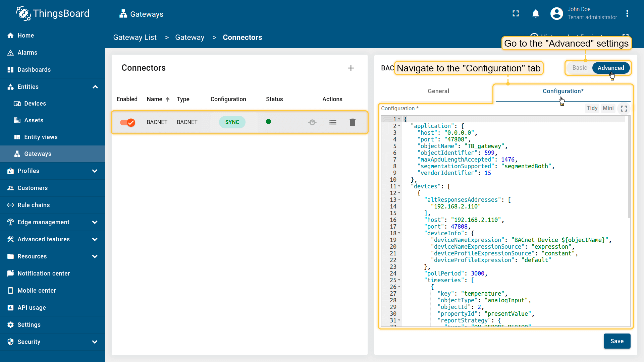Toggle fullscreen mode in top bar
Screen dimensions: 644x362
516,14
